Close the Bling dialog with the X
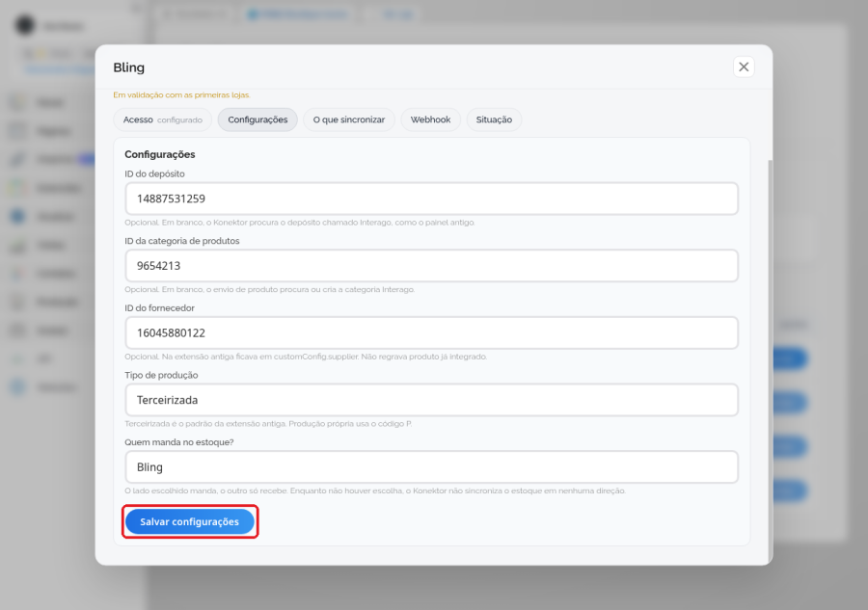The image size is (868, 610). point(744,66)
